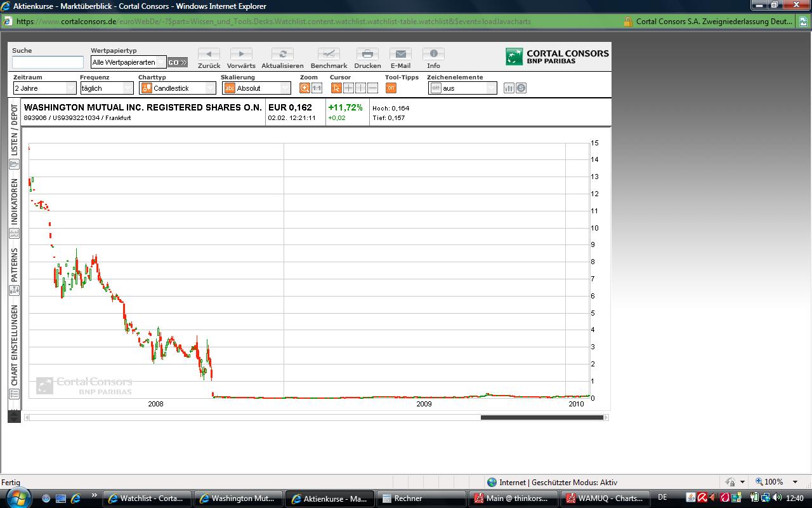Click the 2008 label on time axis
The width and height of the screenshot is (812, 508).
(155, 404)
